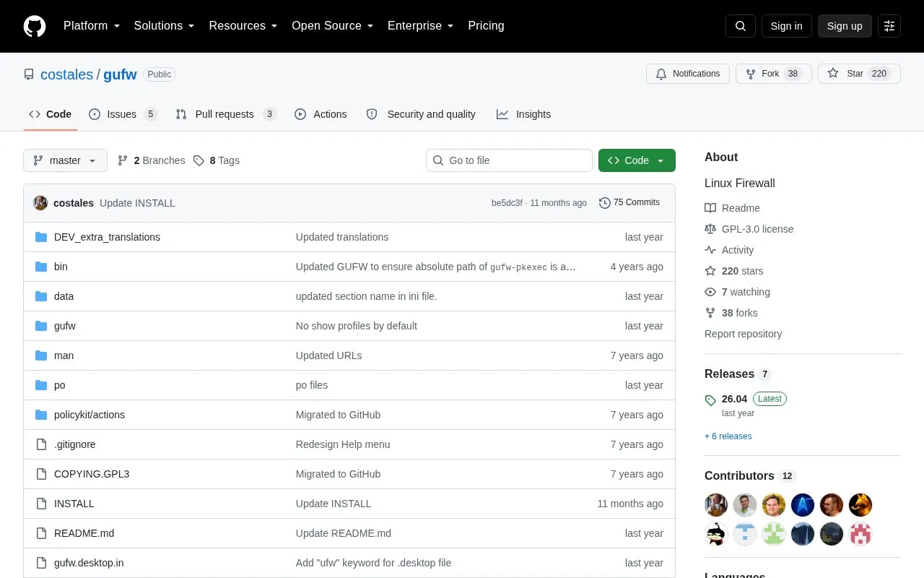Open the DEV_extra_translations folder
924x578 pixels.
(107, 237)
